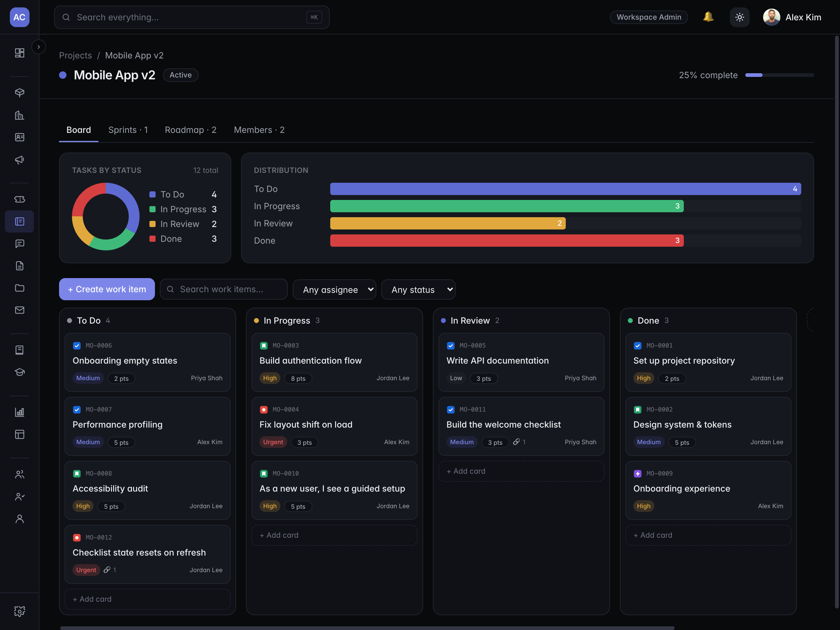Click the red bug icon on MO-0004
This screenshot has height=630, width=840.
[x=263, y=410]
